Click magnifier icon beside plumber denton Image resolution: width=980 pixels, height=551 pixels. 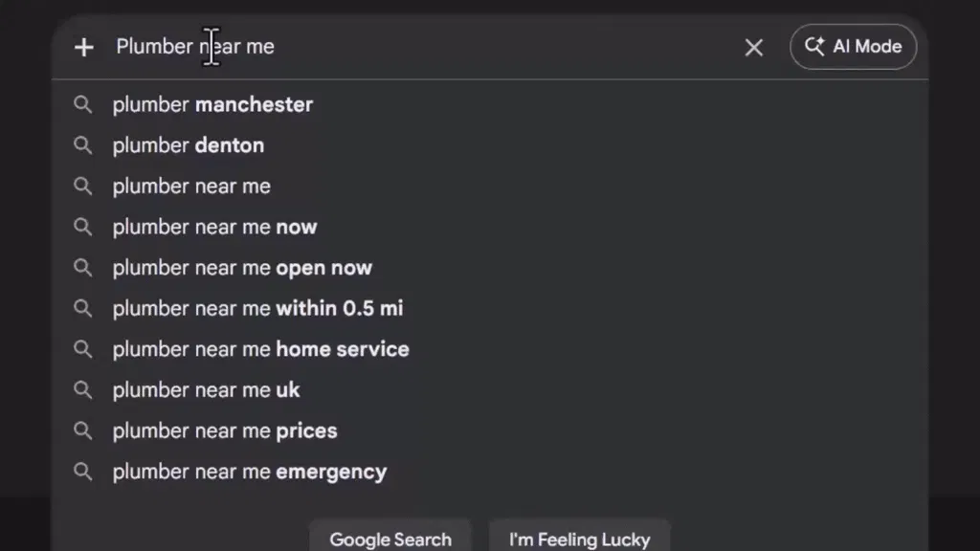pyautogui.click(x=82, y=145)
